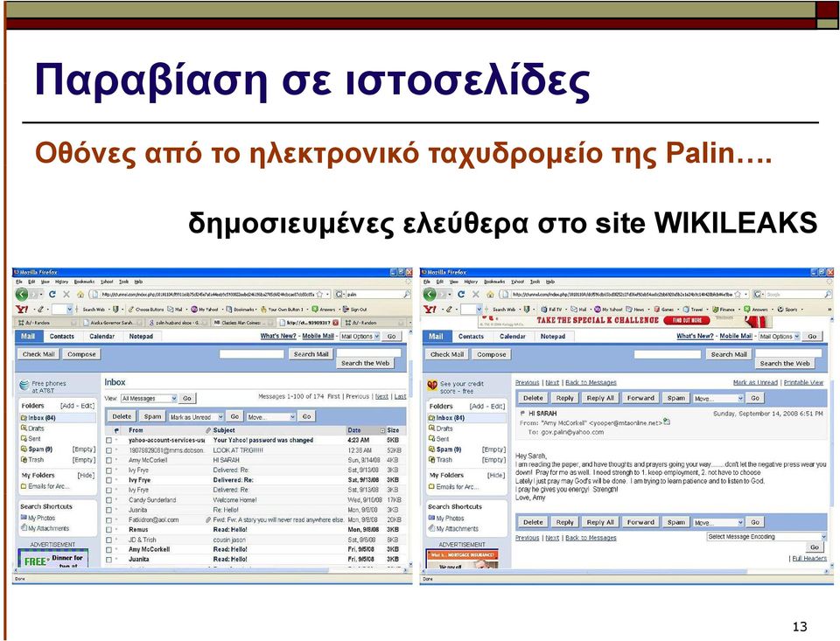Focus Search Mail input in left window
This screenshot has height=641, width=840.
[252, 354]
